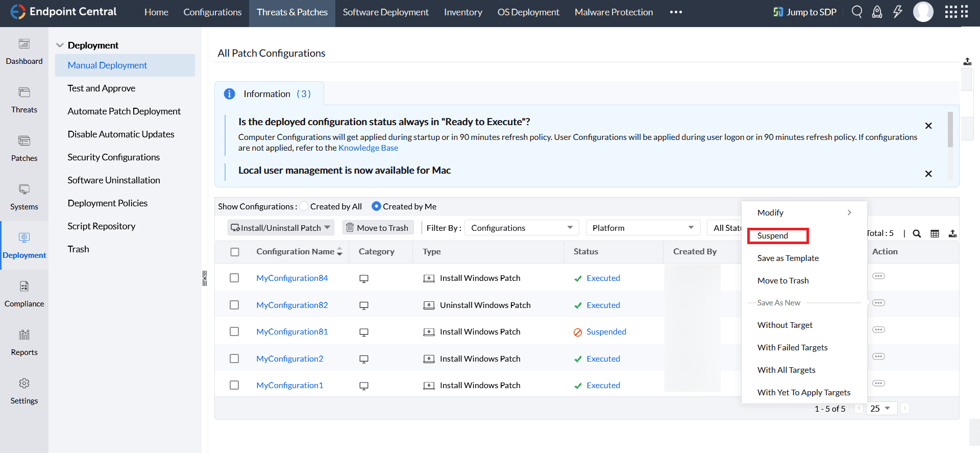This screenshot has height=453, width=980.
Task: Open the apps grid launcher icon
Action: tap(956, 12)
